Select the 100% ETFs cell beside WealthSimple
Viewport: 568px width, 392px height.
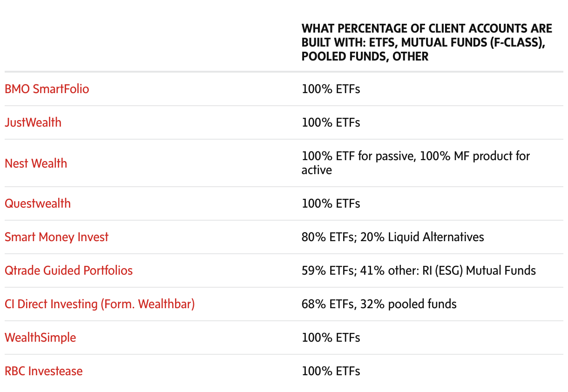click(331, 338)
